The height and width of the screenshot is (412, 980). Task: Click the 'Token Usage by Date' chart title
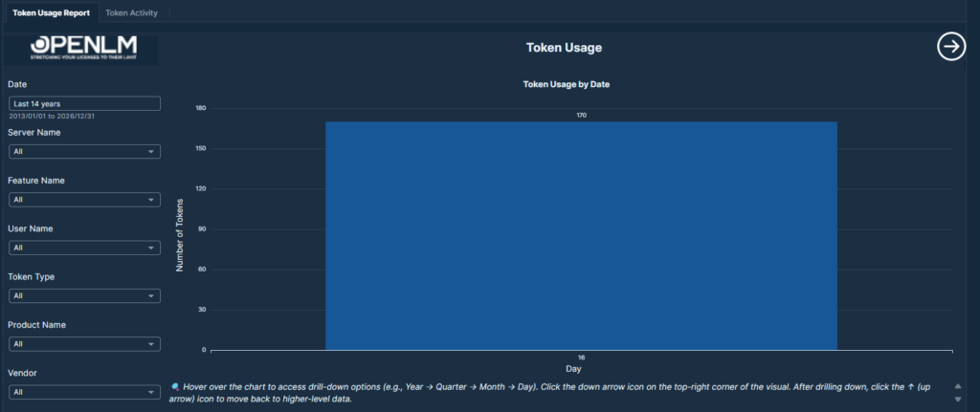566,84
